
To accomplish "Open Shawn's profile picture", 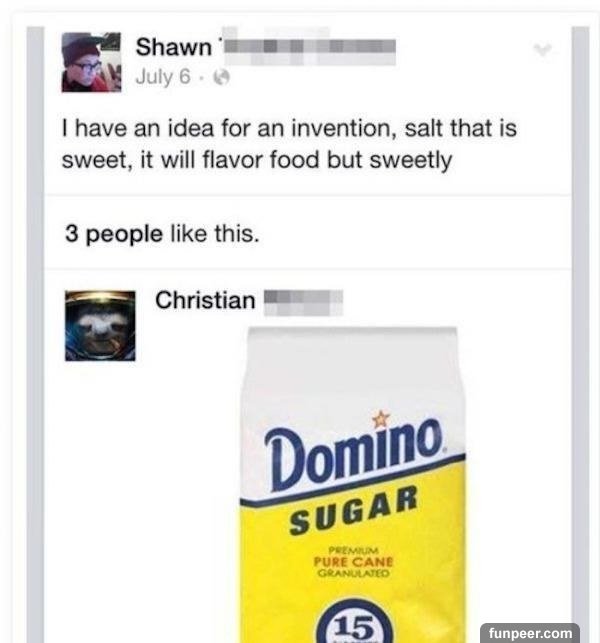I will pyautogui.click(x=91, y=62).
